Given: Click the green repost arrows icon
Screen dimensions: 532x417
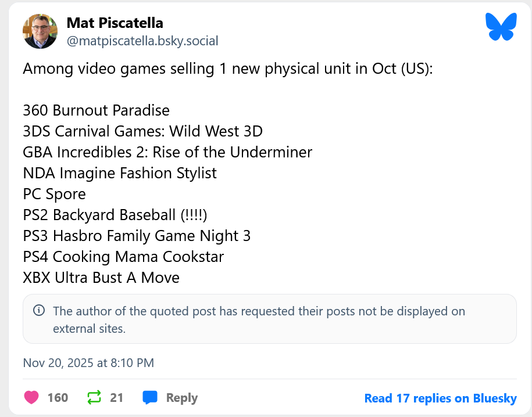Looking at the screenshot, I should click(x=94, y=398).
